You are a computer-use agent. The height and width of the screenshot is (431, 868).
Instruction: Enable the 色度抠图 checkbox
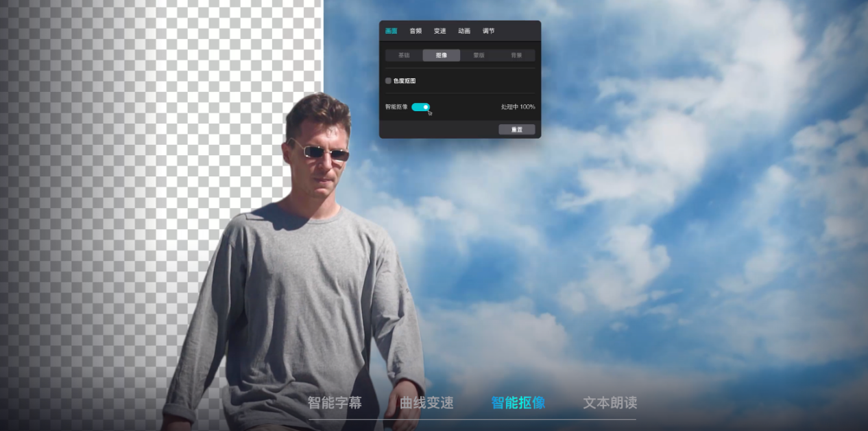tap(388, 81)
